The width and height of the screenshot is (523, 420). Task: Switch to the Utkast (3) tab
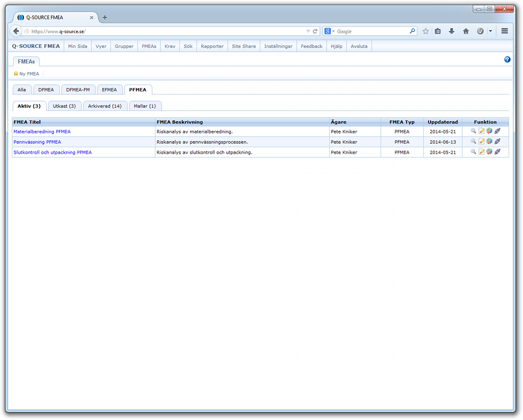[64, 106]
